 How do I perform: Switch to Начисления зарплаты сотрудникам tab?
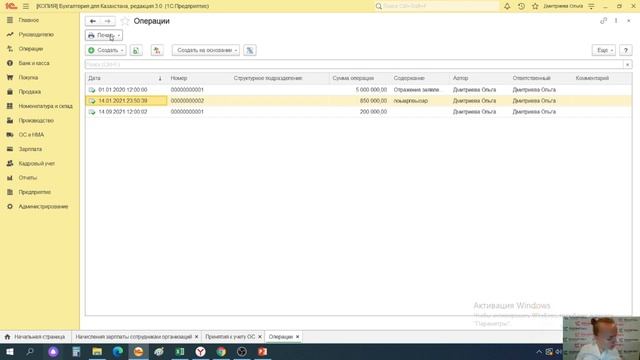tap(133, 337)
